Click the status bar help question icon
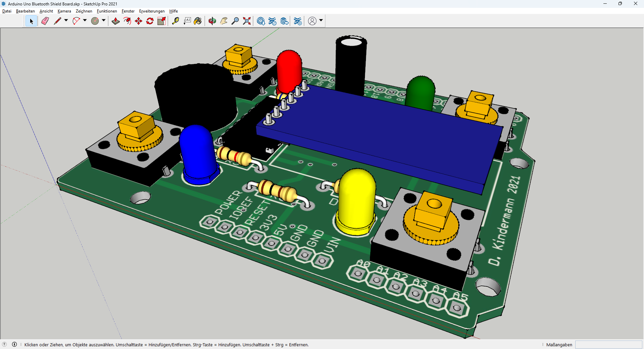Image resolution: width=644 pixels, height=349 pixels. 4,344
